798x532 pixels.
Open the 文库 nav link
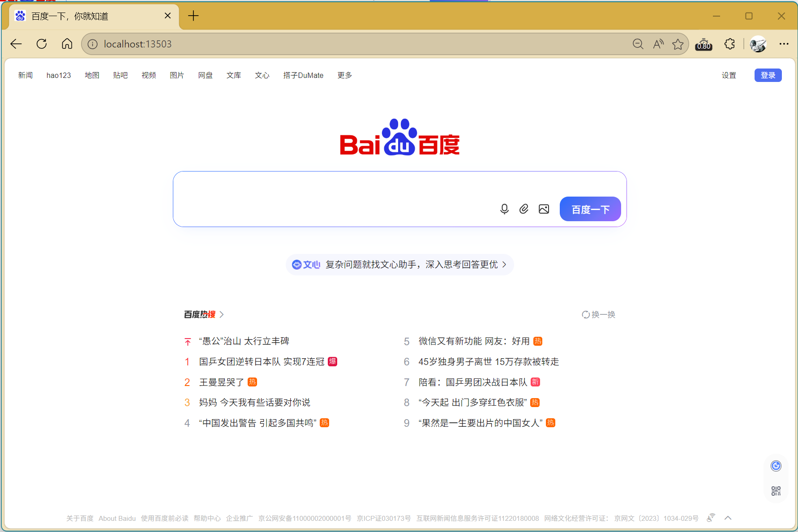pyautogui.click(x=234, y=75)
